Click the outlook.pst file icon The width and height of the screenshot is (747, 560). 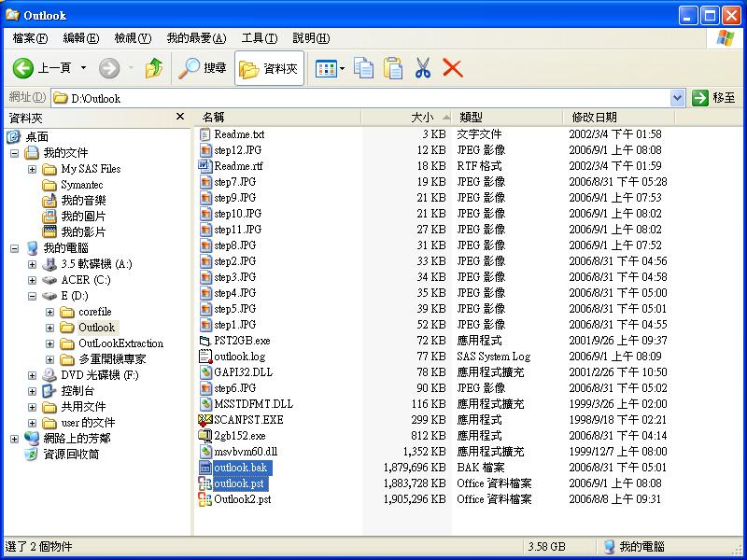[x=204, y=483]
